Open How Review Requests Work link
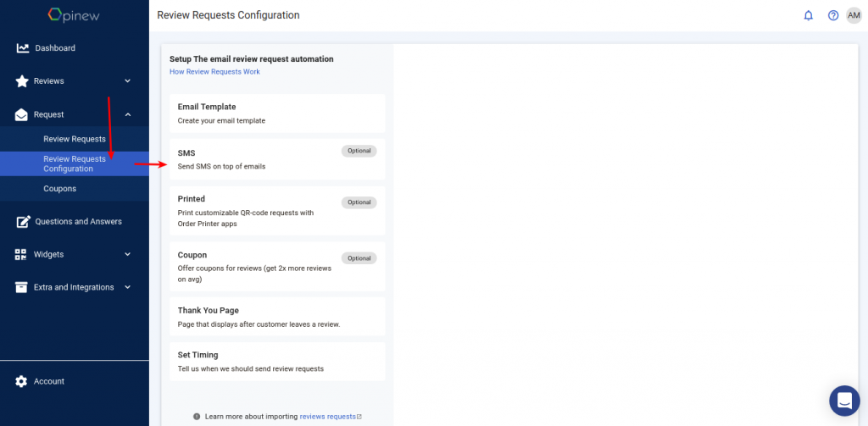Image resolution: width=868 pixels, height=426 pixels. pyautogui.click(x=214, y=72)
